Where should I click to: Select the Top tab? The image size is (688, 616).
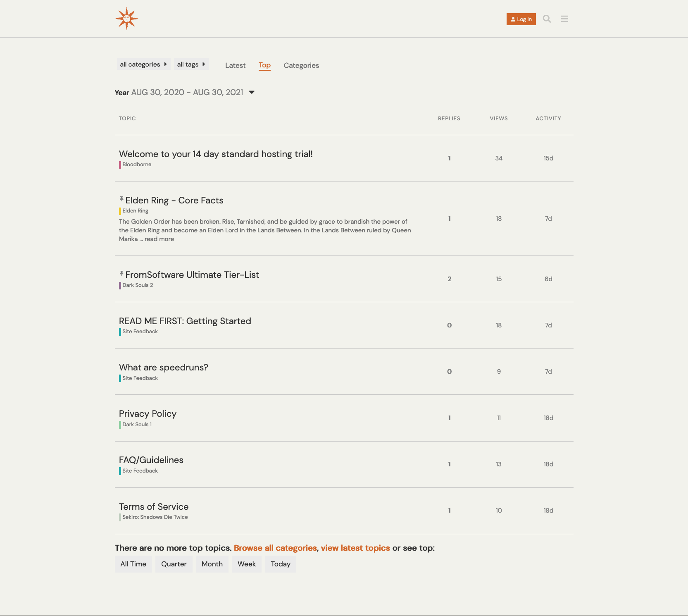(264, 65)
